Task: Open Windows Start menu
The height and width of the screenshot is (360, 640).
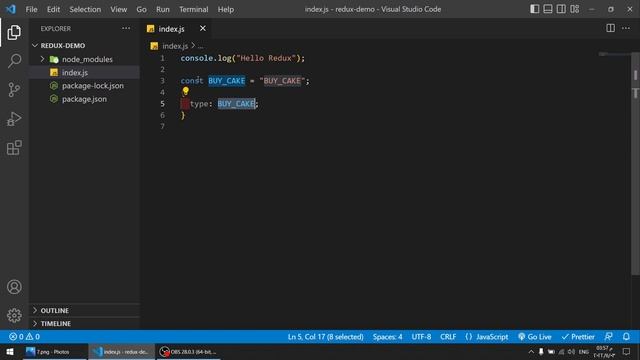Action: click(x=10, y=352)
